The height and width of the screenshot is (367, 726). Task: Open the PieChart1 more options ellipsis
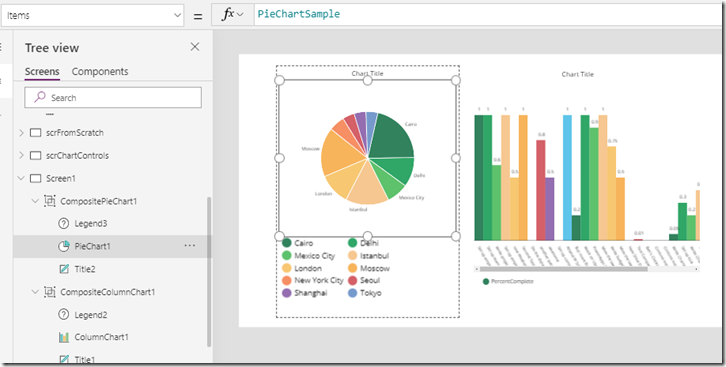coord(190,246)
